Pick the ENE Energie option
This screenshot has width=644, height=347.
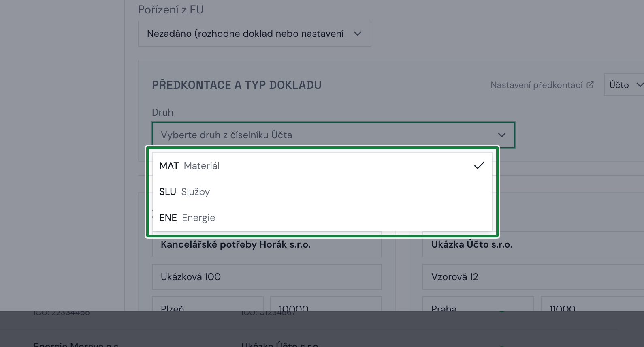click(322, 218)
